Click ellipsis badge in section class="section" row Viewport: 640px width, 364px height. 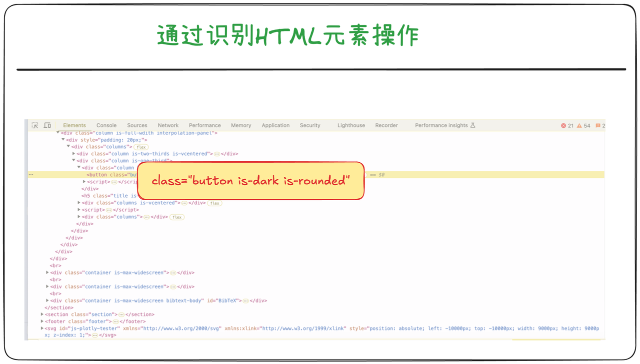[121, 315]
